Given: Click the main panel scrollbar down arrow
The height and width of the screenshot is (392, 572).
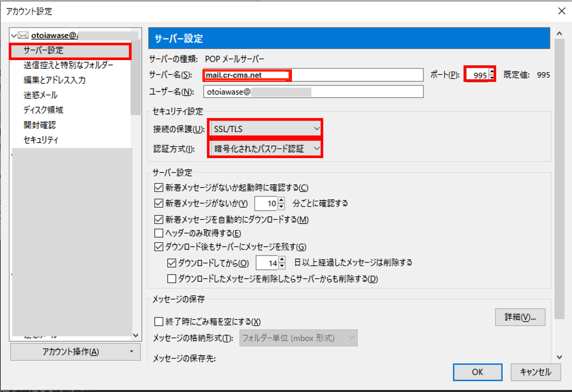Looking at the screenshot, I should (x=559, y=356).
